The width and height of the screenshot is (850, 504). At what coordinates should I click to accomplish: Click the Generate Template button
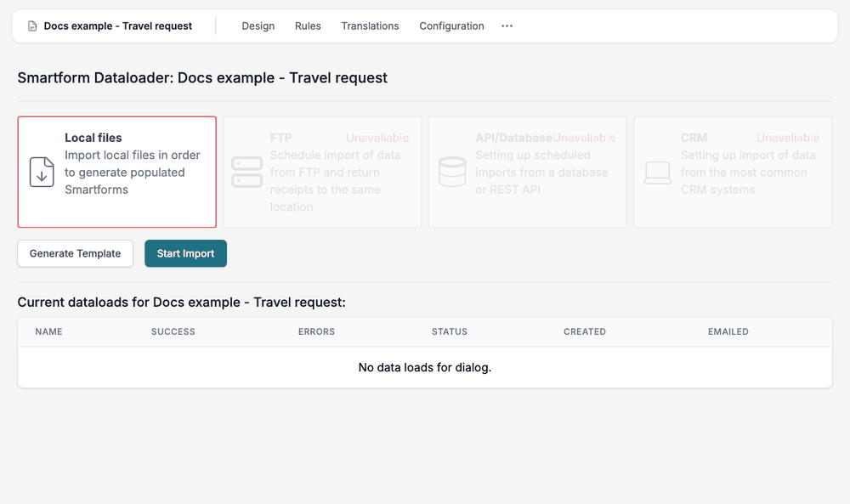click(x=76, y=253)
